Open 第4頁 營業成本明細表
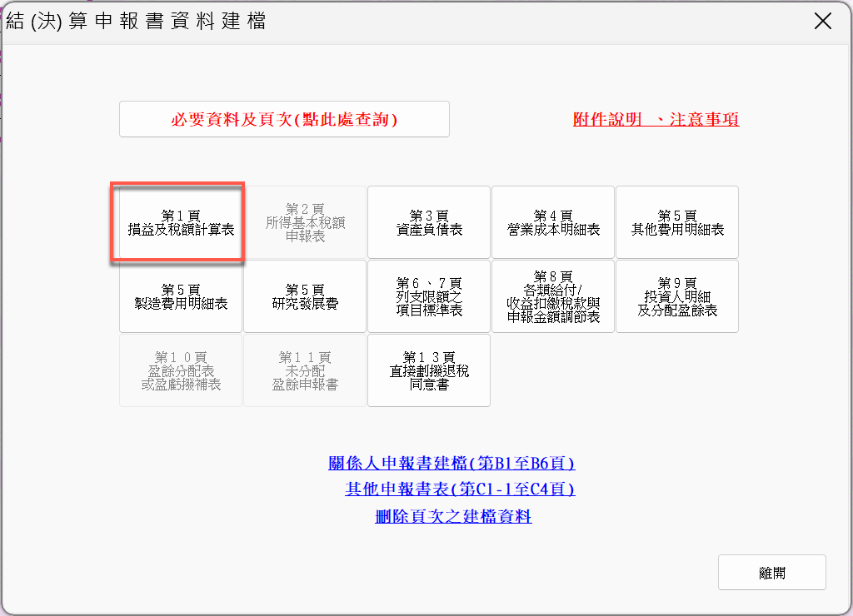 pyautogui.click(x=553, y=222)
